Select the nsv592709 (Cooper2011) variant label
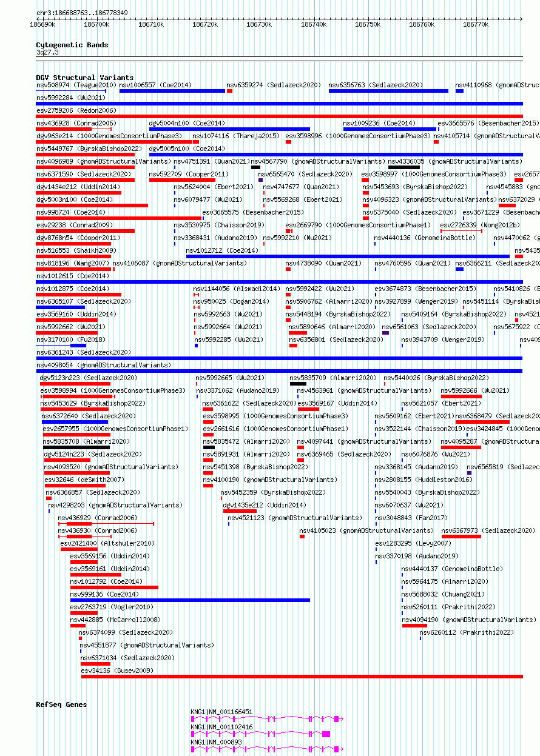This screenshot has width=540, height=756. [x=189, y=174]
